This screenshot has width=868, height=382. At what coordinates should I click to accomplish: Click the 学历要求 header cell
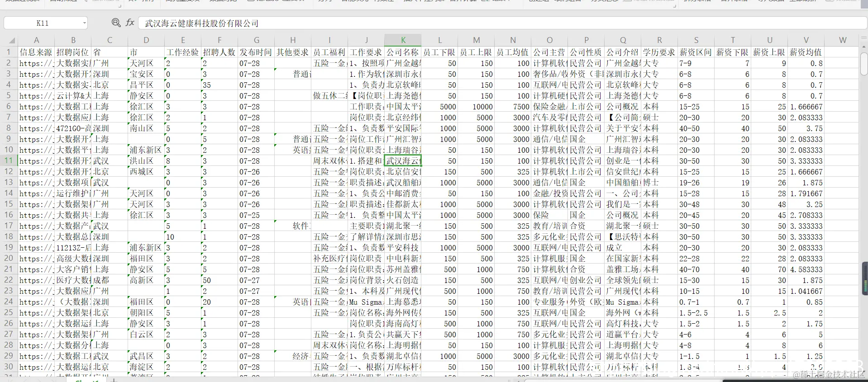pyautogui.click(x=659, y=52)
